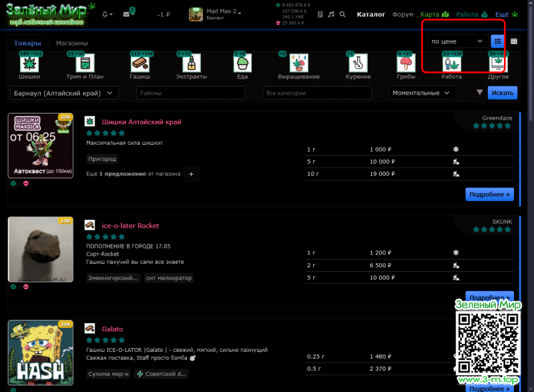
Task: Click the notification bell icon
Action: pos(105,14)
